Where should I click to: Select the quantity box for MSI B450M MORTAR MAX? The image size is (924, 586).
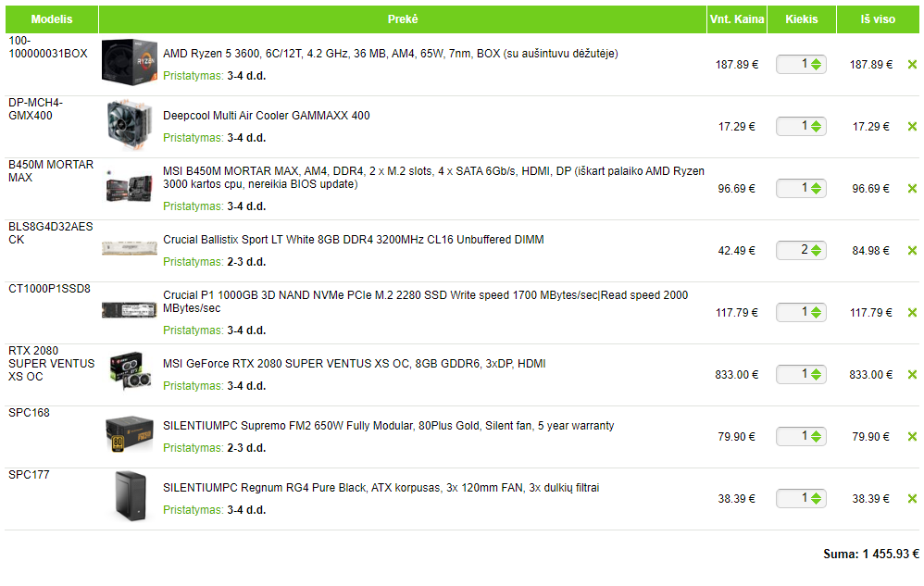tap(802, 189)
